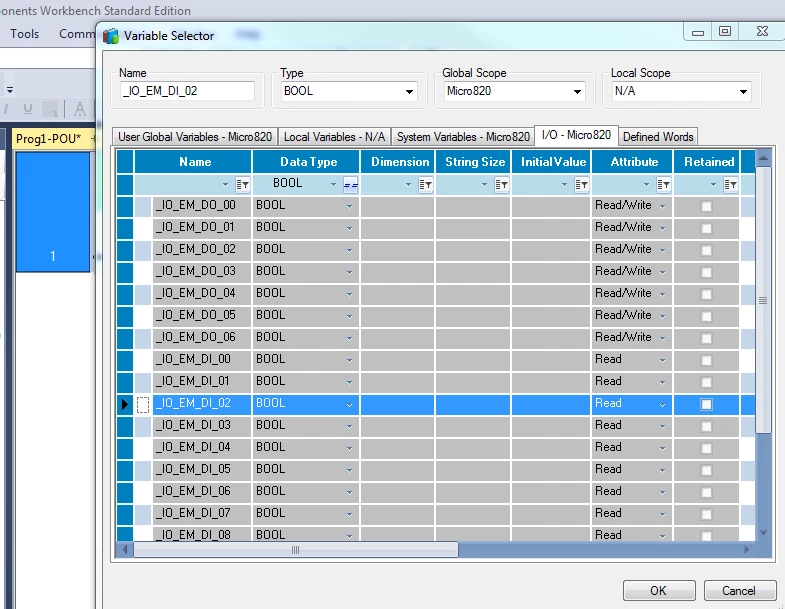Sort by the Retained column header
Viewport: 785px width, 609px height.
click(x=706, y=162)
